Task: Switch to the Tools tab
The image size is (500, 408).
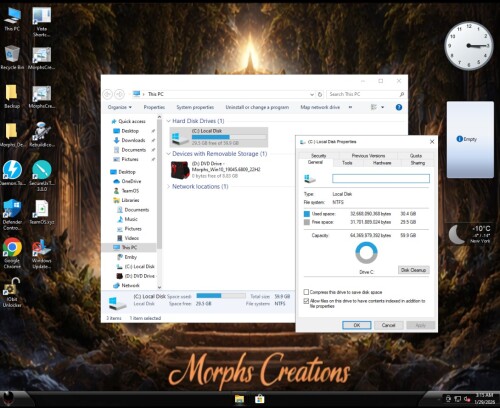Action: tap(347, 163)
